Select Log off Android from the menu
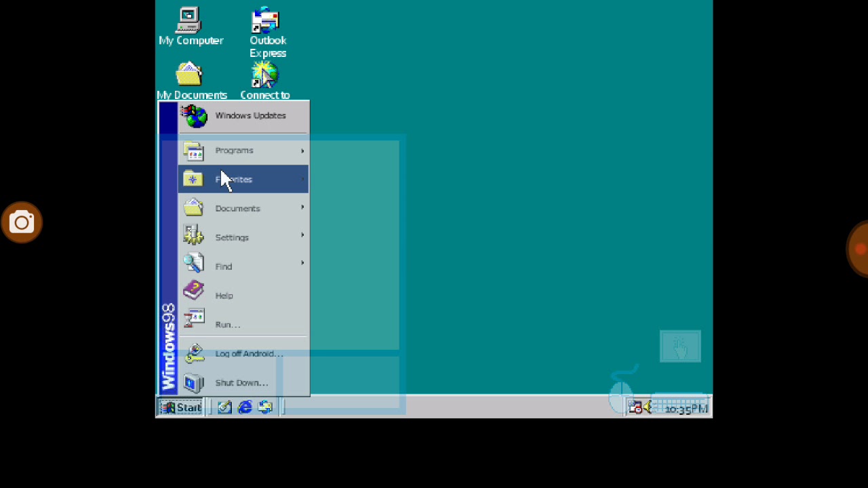Viewport: 868px width, 488px height. [x=248, y=353]
